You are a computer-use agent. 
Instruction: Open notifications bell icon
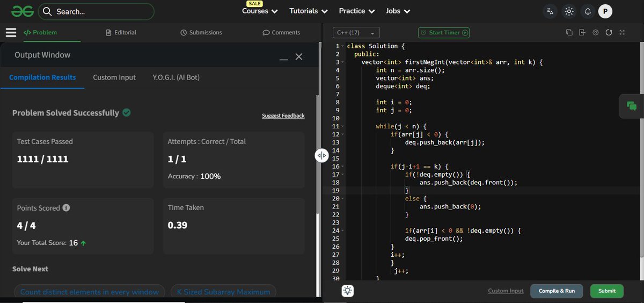tap(588, 11)
